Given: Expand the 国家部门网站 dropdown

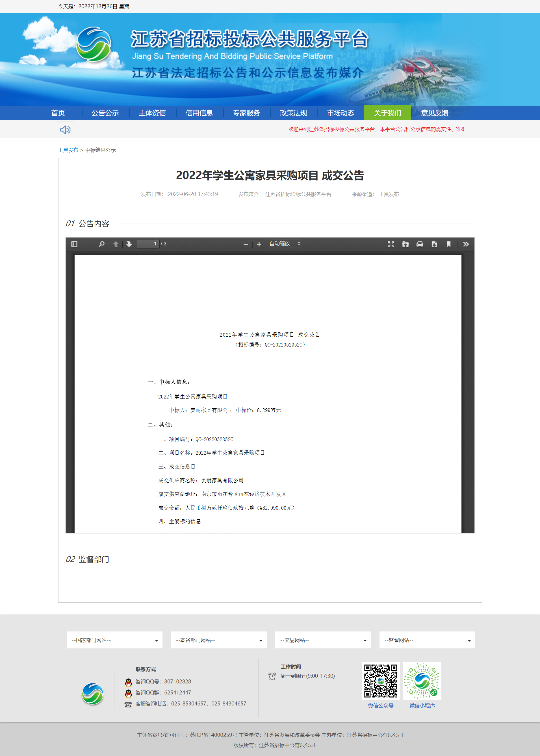Looking at the screenshot, I should (115, 640).
